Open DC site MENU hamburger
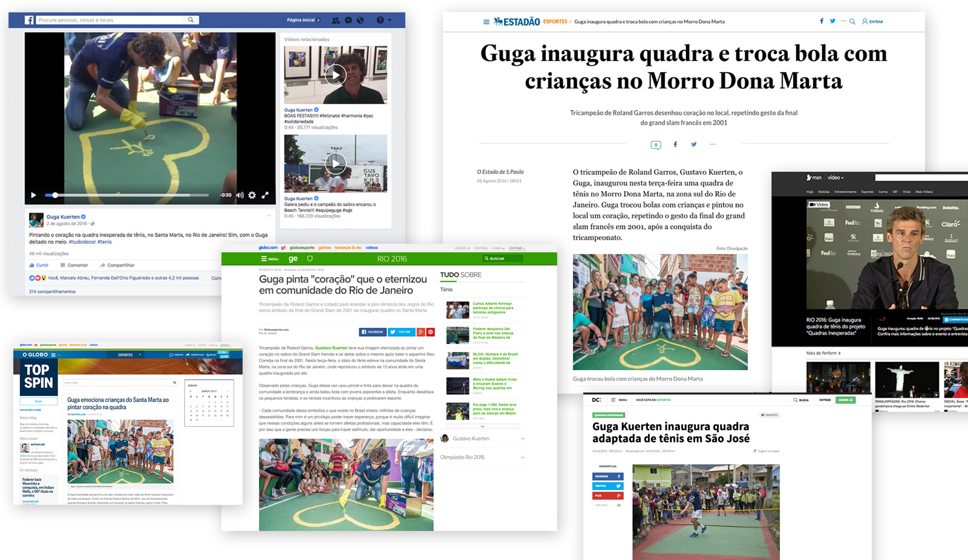 [x=619, y=400]
